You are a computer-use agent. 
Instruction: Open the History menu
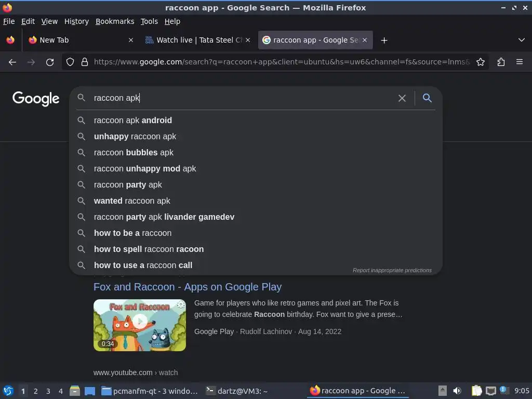[77, 21]
